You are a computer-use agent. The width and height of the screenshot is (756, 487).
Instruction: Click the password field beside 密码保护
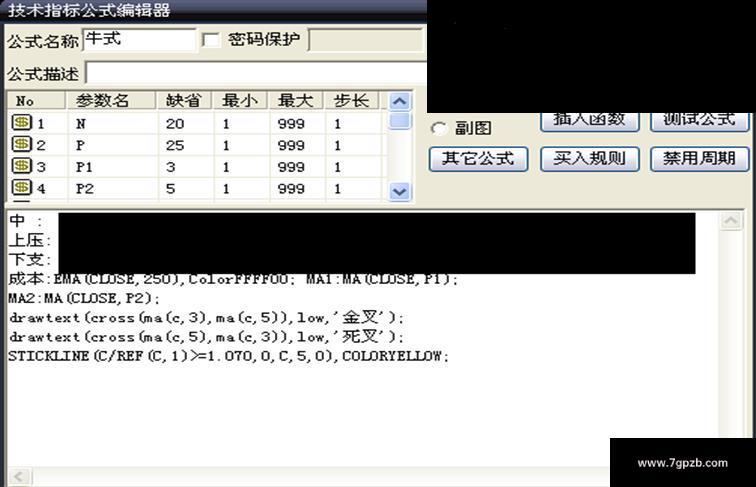click(365, 40)
